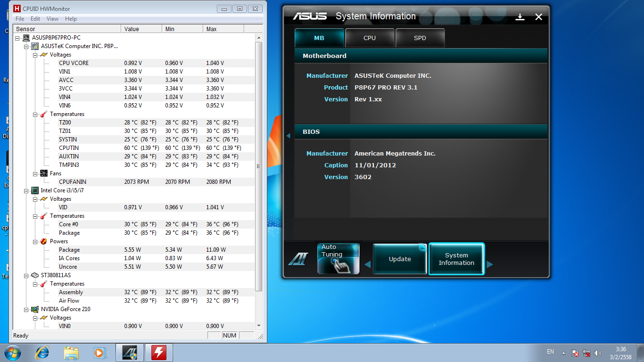The image size is (644, 362).
Task: Open the Help menu in HWMonitor
Action: point(71,19)
